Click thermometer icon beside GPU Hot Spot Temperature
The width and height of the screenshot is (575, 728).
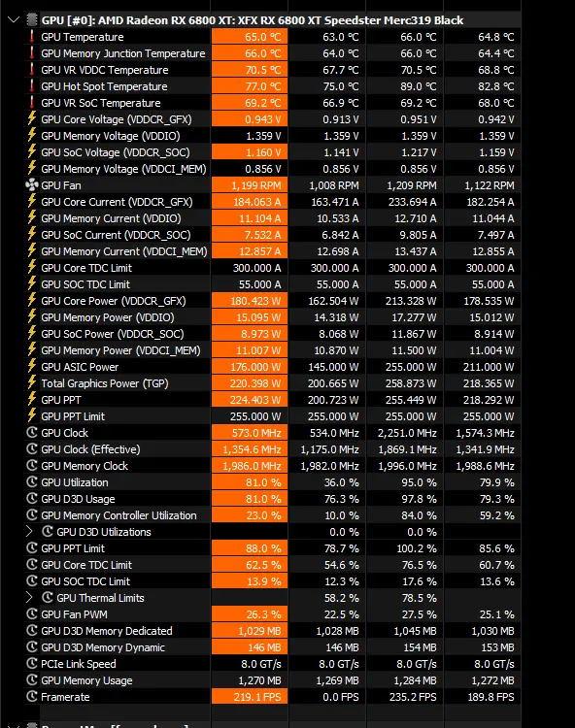pos(32,85)
